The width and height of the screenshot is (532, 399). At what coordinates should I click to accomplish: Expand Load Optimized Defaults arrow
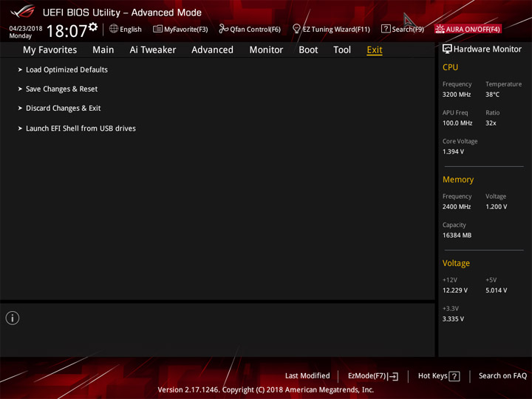click(20, 69)
